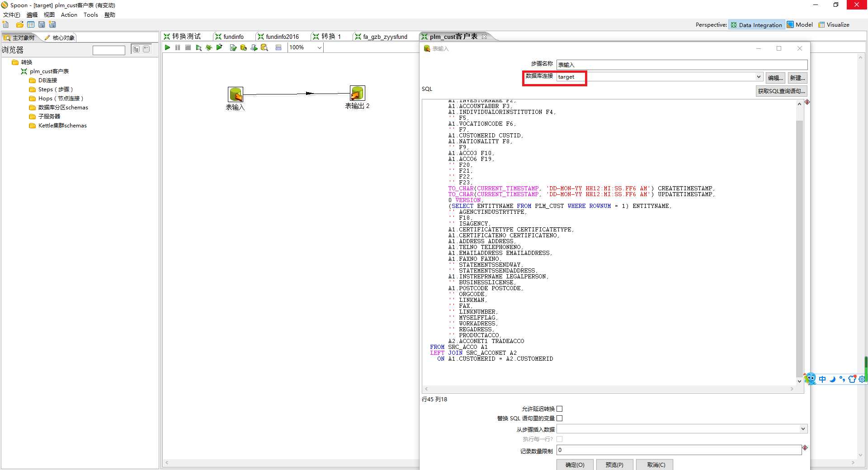Open the Action menu
This screenshot has width=868, height=470.
(x=69, y=15)
